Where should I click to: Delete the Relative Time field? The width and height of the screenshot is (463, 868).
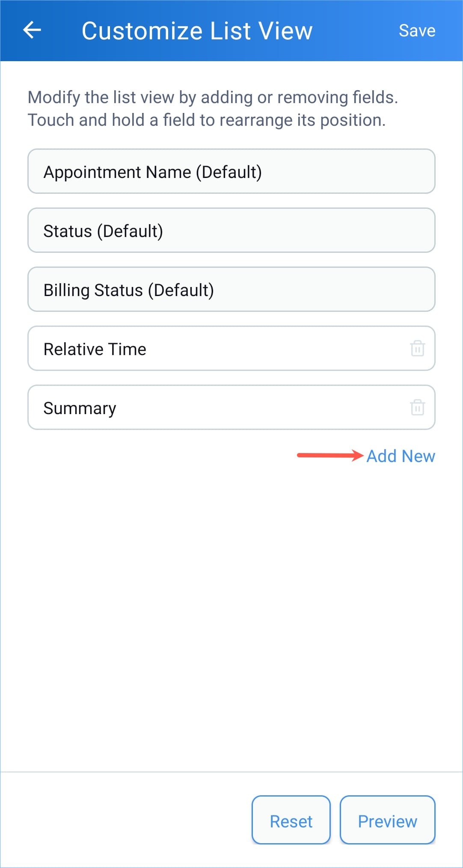[x=417, y=348]
